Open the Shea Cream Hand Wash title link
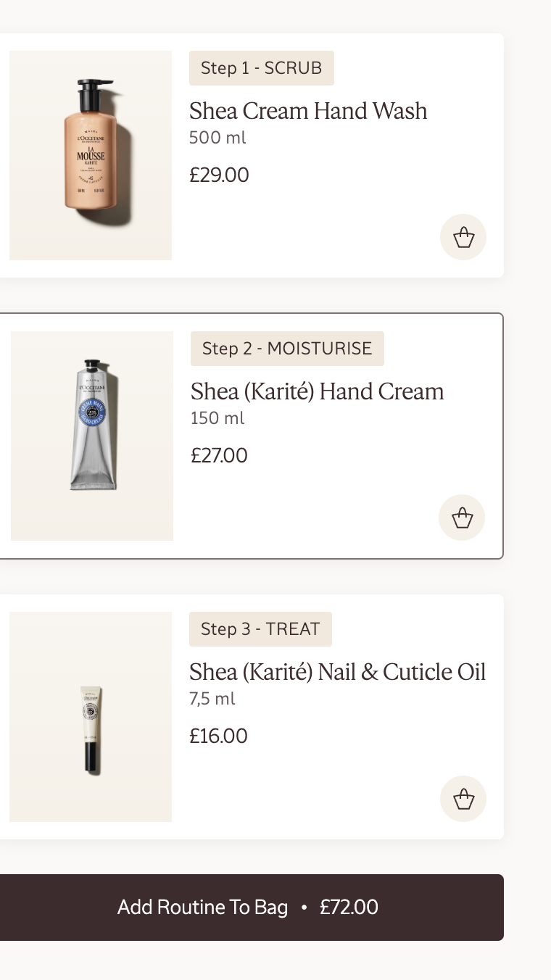 [x=308, y=111]
